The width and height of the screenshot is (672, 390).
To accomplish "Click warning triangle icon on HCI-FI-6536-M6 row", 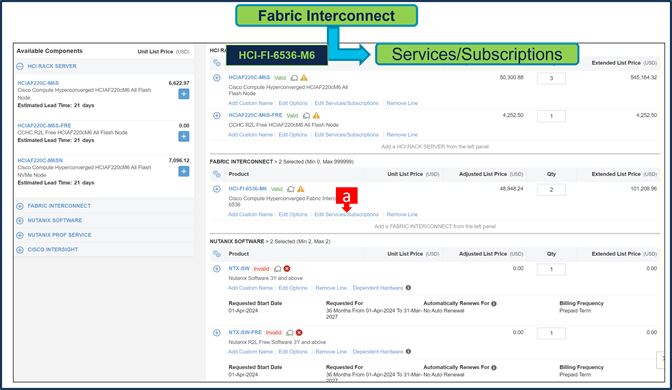I will pos(300,189).
